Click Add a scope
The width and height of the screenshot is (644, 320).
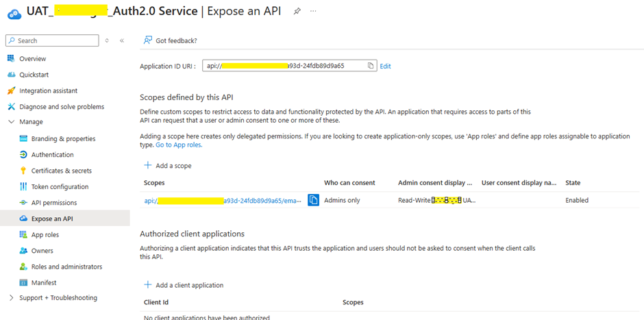click(168, 166)
